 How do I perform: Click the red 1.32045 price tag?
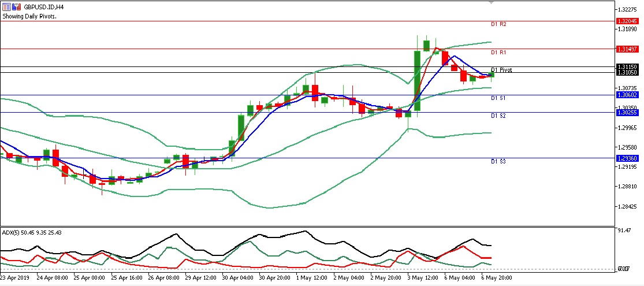tap(627, 21)
